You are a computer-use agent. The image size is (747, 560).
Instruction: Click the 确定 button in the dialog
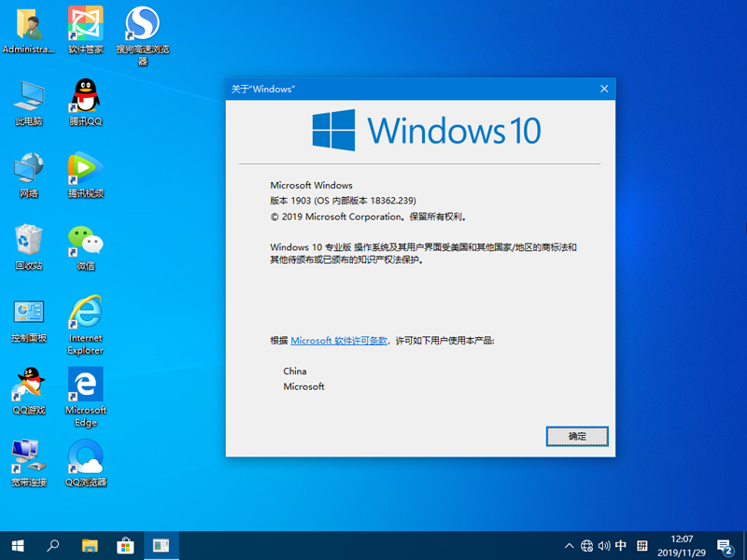(576, 436)
